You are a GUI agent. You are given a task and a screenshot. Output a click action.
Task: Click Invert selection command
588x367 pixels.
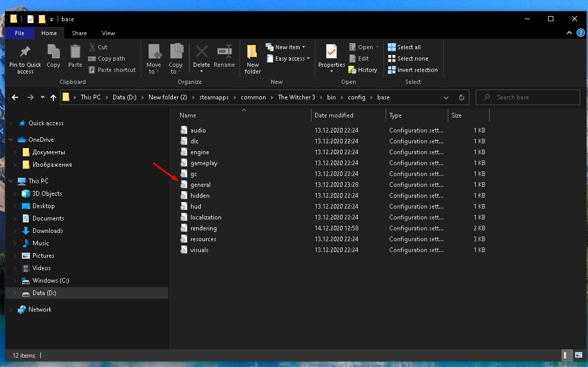(x=413, y=70)
